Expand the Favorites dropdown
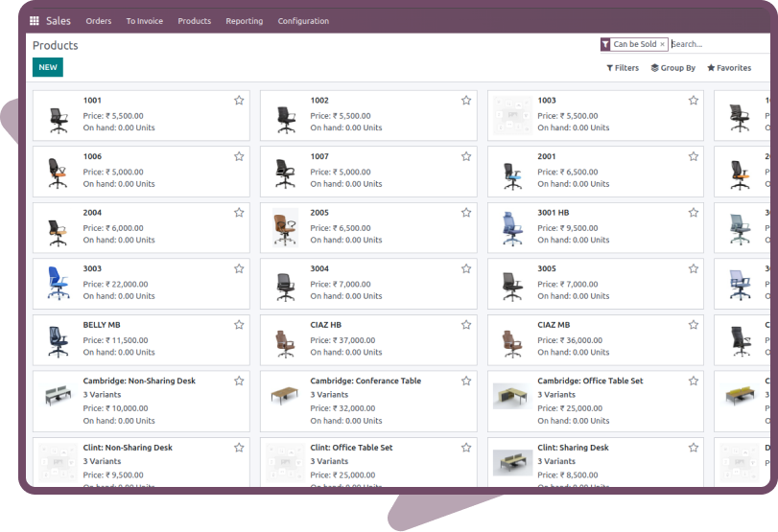The image size is (778, 532). click(x=729, y=68)
